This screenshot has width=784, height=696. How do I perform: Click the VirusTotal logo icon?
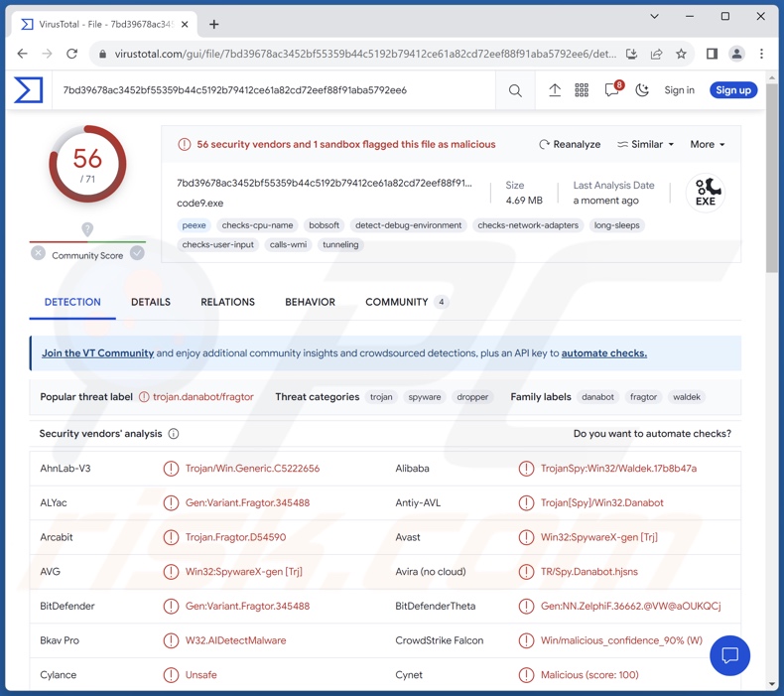[28, 89]
